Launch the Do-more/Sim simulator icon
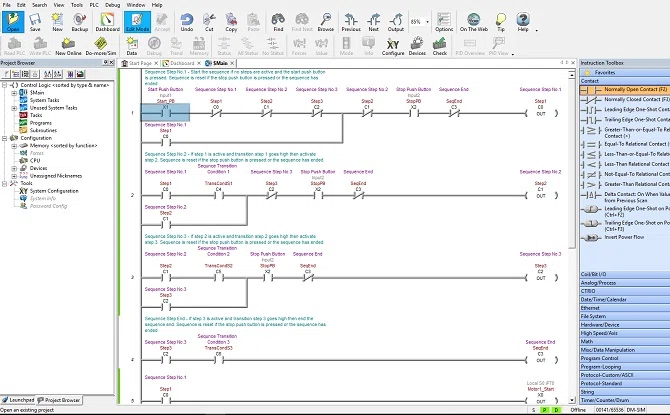 click(x=101, y=47)
